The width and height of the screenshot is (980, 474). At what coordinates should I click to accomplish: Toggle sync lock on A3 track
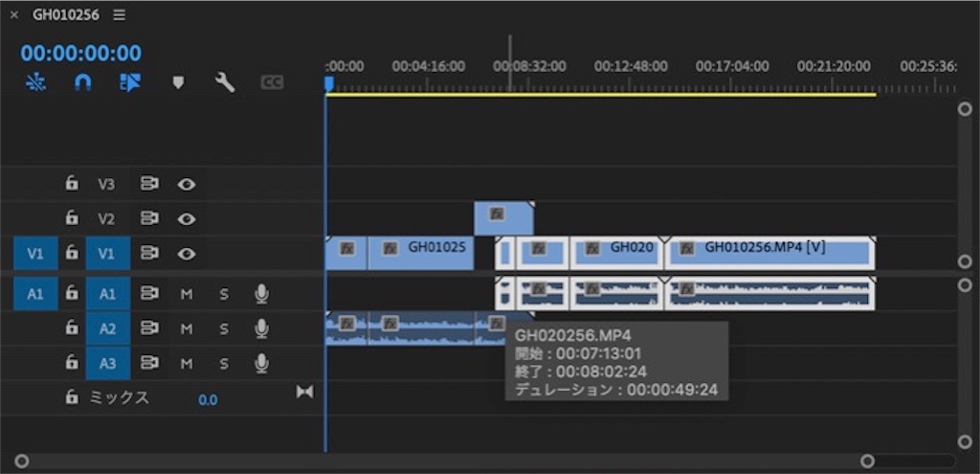pyautogui.click(x=148, y=362)
